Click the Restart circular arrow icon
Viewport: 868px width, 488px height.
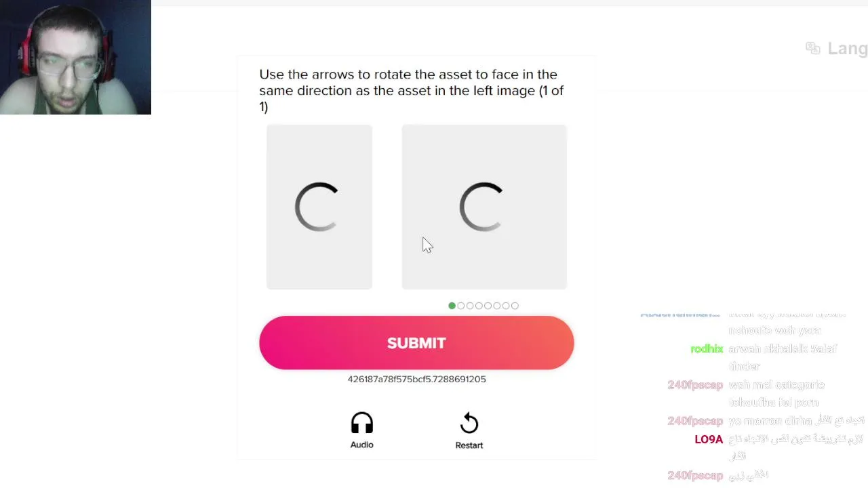pos(469,424)
